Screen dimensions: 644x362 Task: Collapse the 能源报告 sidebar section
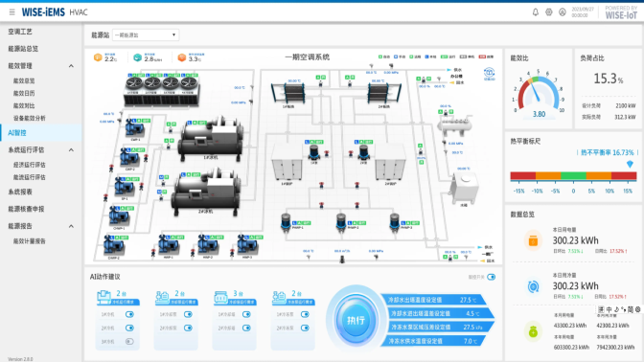(x=71, y=227)
